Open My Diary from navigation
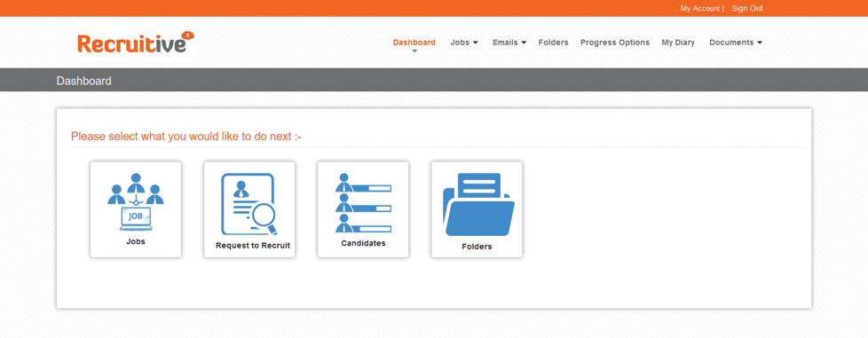The image size is (868, 338). (678, 42)
